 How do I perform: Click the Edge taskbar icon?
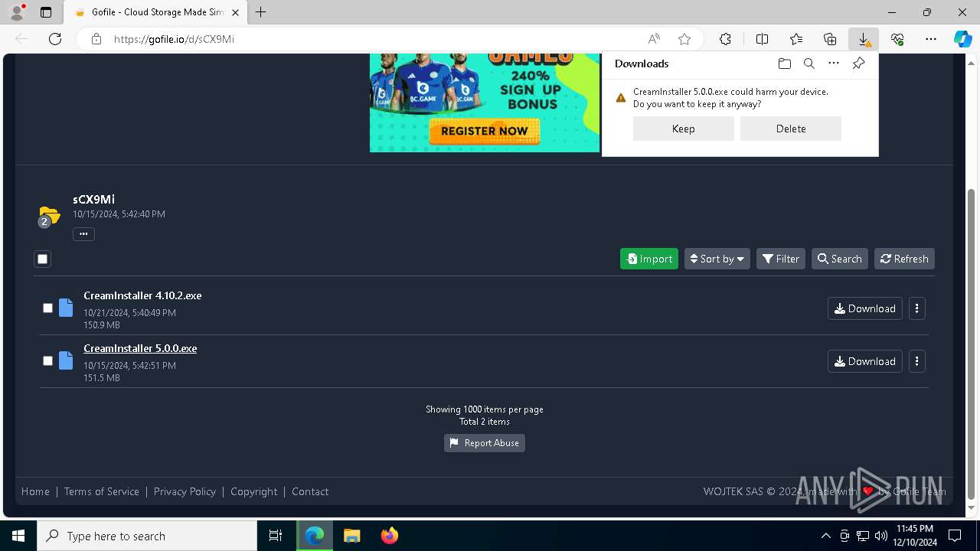click(315, 536)
